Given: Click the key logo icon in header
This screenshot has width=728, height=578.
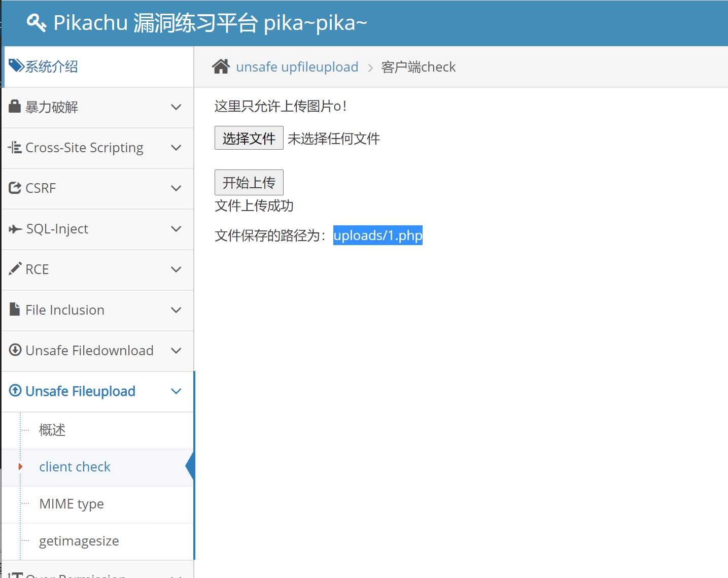Looking at the screenshot, I should click(36, 23).
